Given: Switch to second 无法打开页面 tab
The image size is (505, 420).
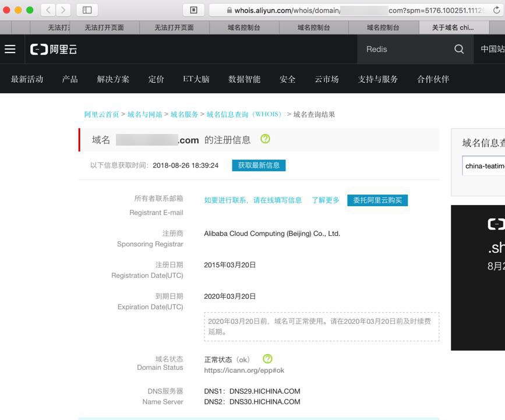Looking at the screenshot, I should click(x=174, y=28).
